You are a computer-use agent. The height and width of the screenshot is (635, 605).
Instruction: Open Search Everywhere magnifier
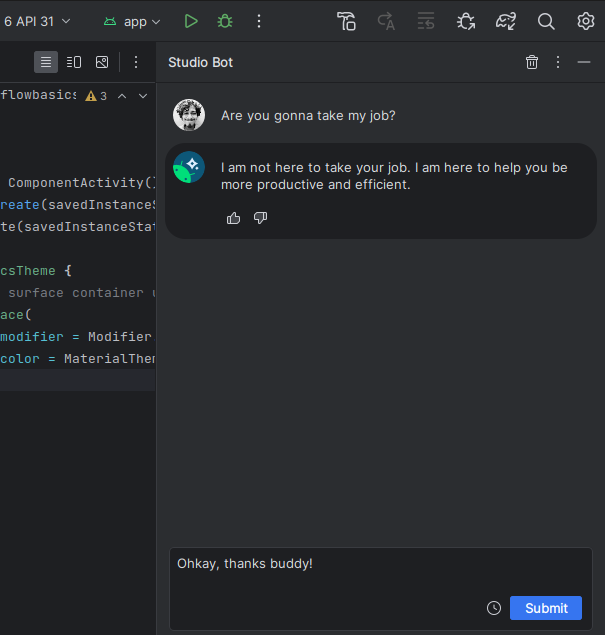546,21
